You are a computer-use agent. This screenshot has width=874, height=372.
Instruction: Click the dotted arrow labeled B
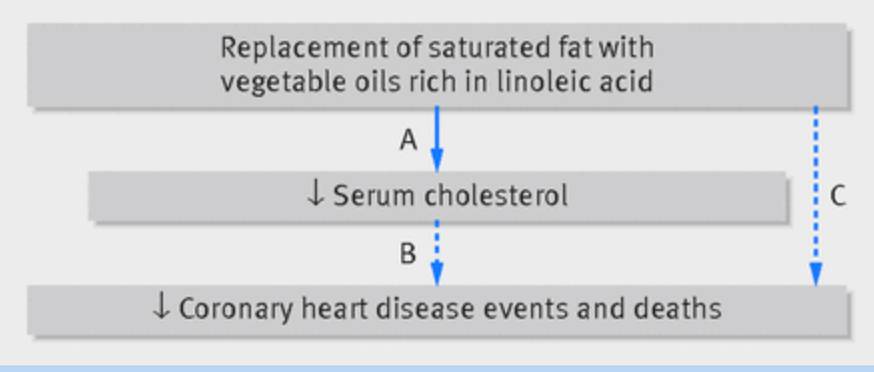coord(437,253)
